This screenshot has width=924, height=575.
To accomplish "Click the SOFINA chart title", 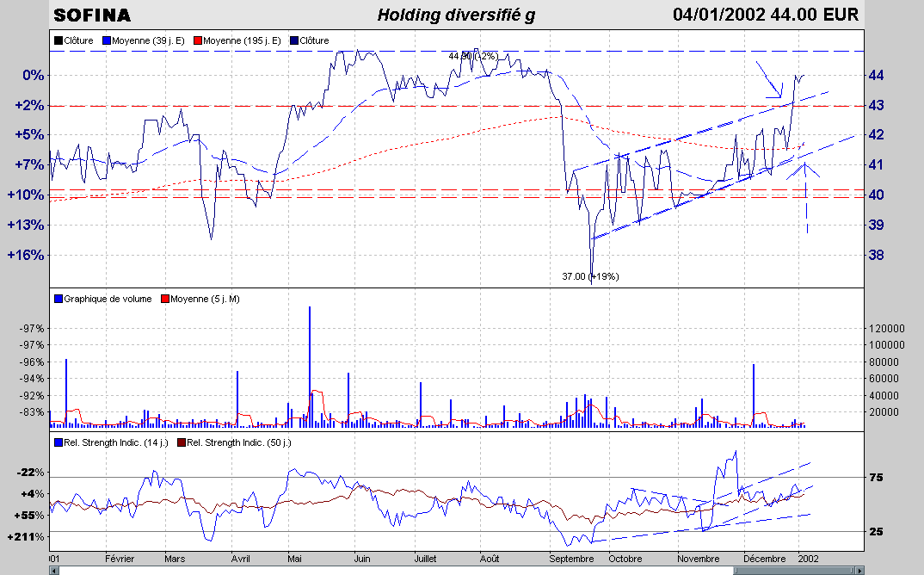I will coord(92,15).
